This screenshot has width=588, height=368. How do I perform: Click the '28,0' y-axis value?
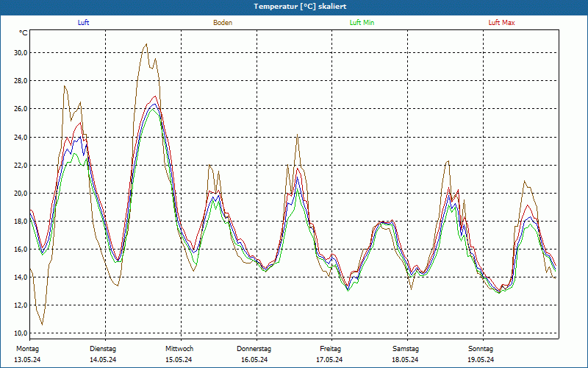click(21, 81)
